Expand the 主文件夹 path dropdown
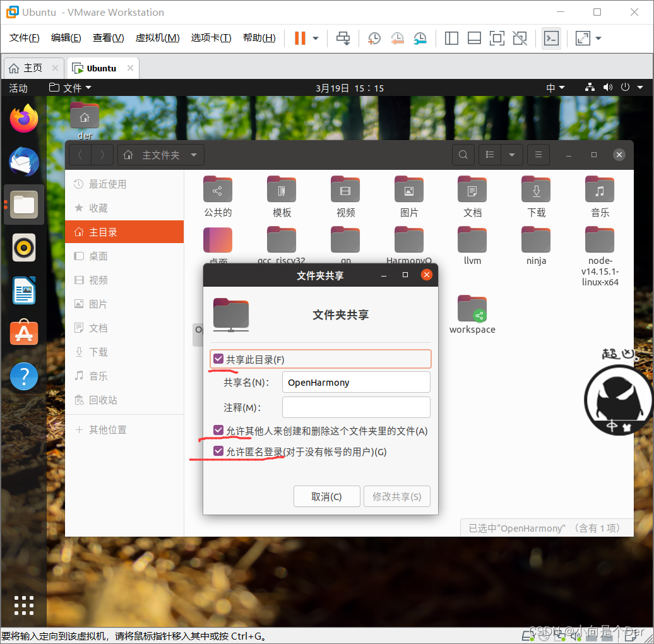 tap(193, 154)
